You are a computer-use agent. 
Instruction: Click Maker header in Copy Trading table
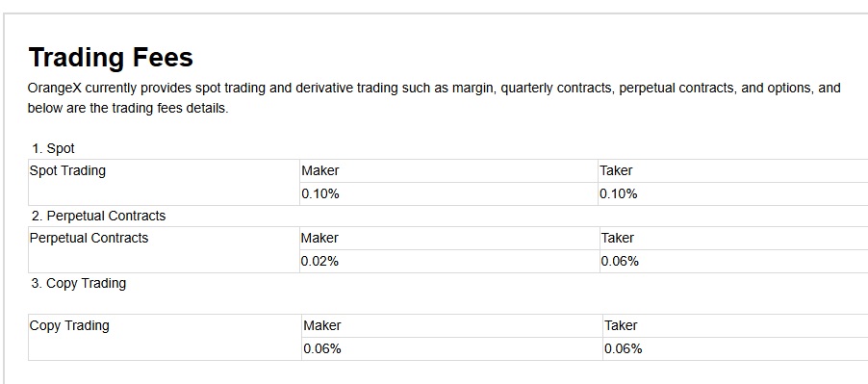point(452,326)
